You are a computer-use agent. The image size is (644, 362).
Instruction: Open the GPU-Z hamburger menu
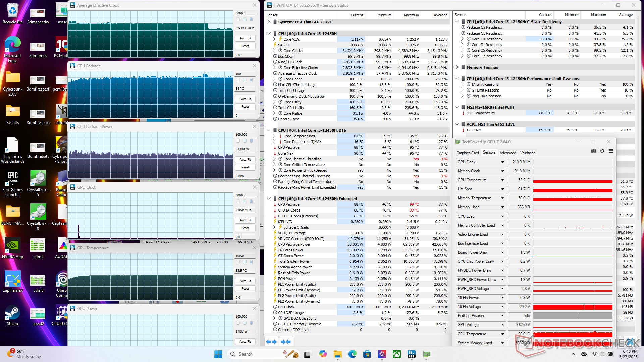point(611,151)
